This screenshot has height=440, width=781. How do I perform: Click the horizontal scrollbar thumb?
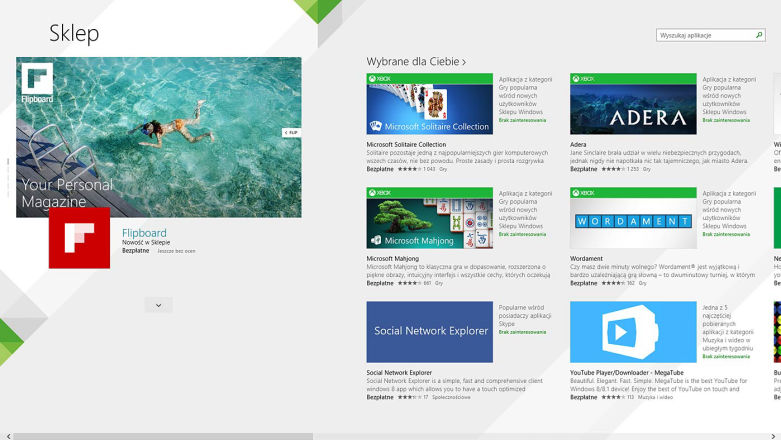(x=163, y=437)
